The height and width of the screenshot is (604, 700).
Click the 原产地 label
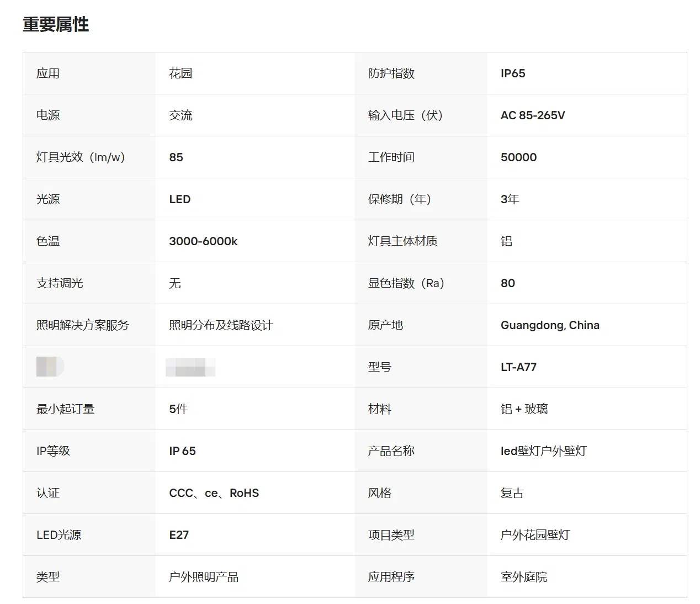point(385,325)
